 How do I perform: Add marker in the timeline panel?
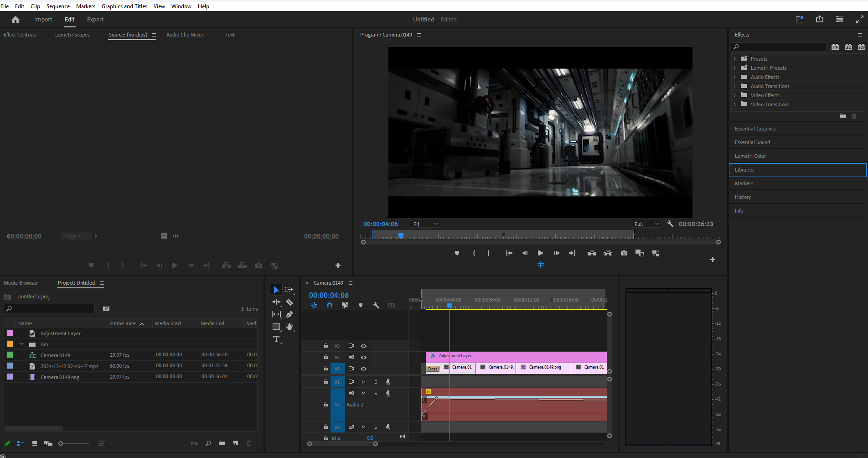pos(361,305)
